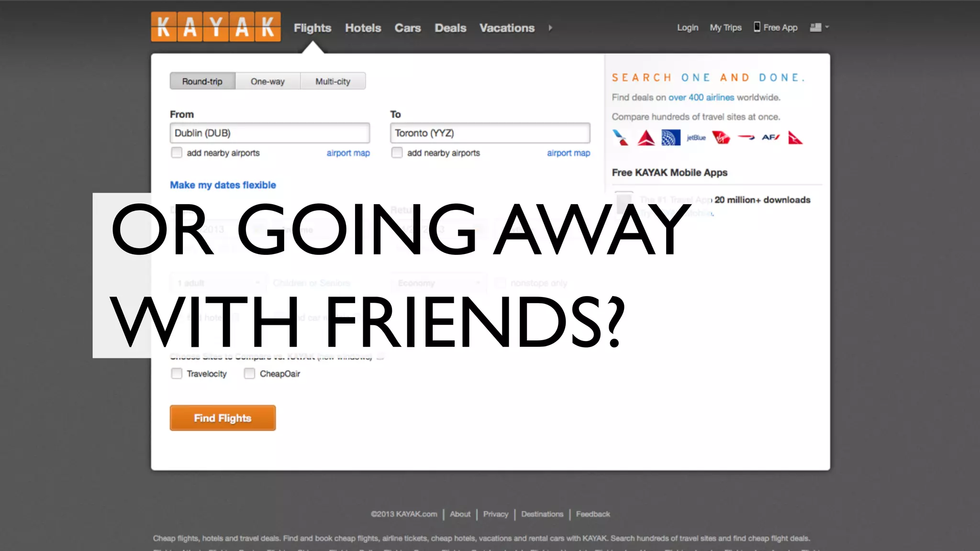Screen dimensions: 980x551
Task: Open airport map link under To
Action: pyautogui.click(x=568, y=153)
